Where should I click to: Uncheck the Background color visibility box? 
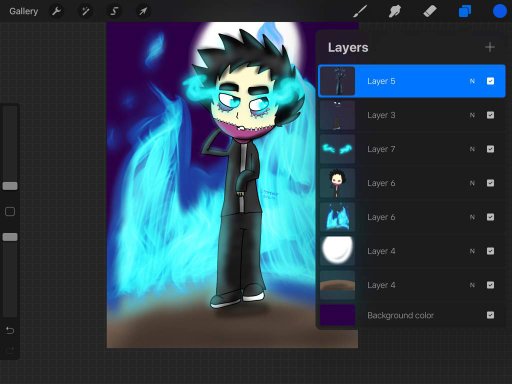point(490,315)
